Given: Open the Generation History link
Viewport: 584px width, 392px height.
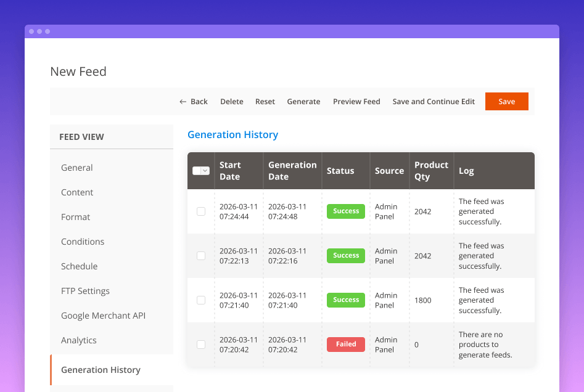Looking at the screenshot, I should click(x=232, y=134).
